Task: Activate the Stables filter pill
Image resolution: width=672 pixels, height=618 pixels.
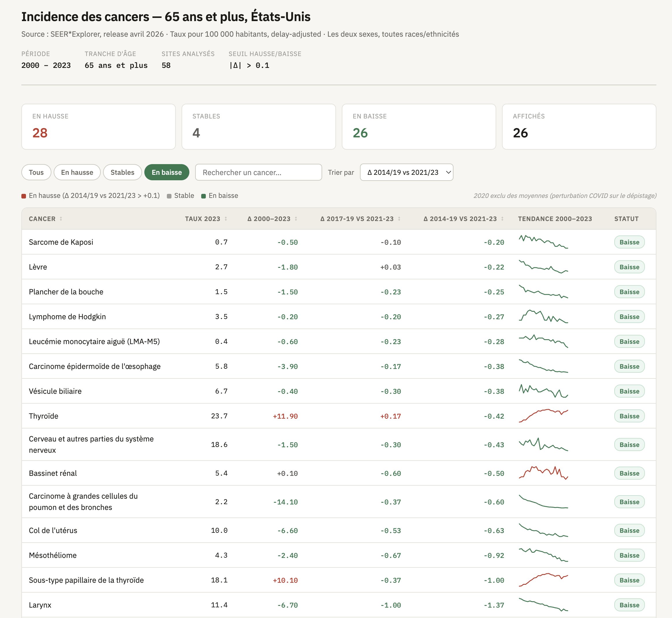Action: 122,172
